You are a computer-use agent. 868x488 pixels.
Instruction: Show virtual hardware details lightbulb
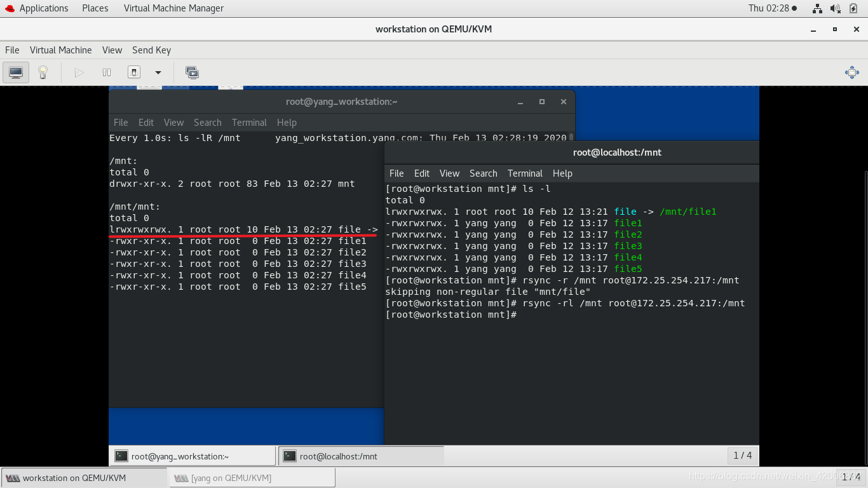(43, 72)
